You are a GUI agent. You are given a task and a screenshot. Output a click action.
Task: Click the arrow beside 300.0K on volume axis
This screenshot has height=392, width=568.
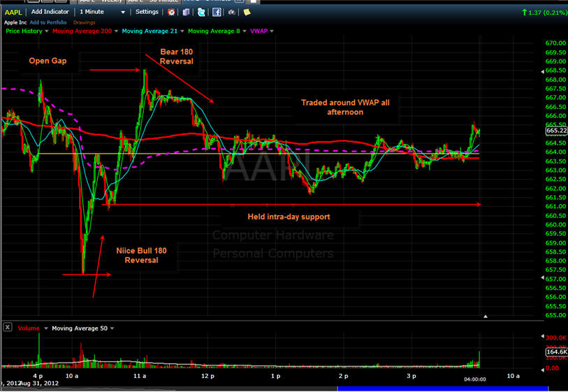point(542,337)
